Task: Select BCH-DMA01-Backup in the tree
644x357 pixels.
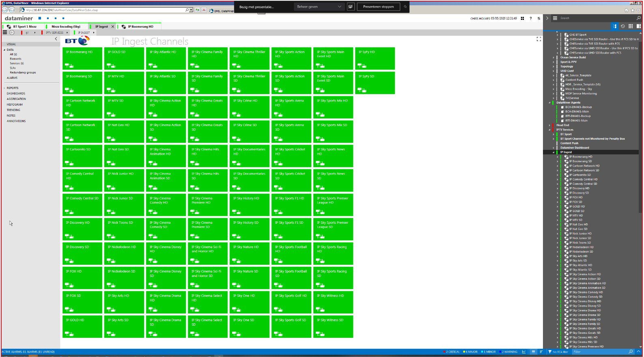Action: click(x=578, y=107)
